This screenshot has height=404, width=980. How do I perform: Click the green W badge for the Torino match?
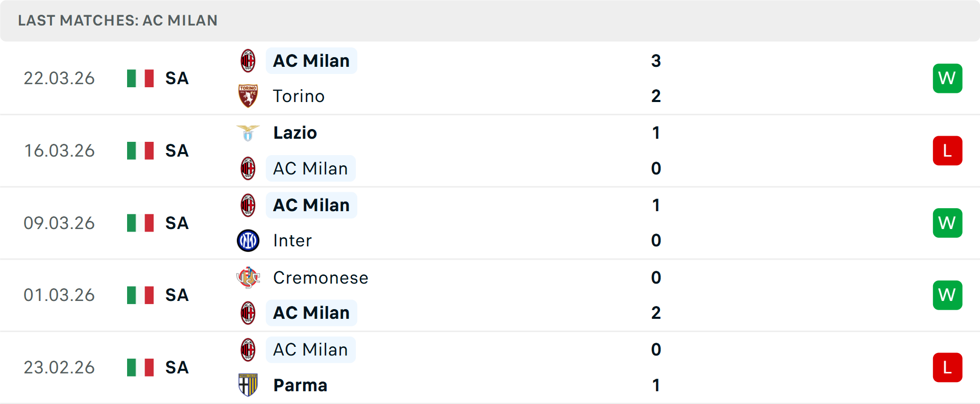pos(948,78)
